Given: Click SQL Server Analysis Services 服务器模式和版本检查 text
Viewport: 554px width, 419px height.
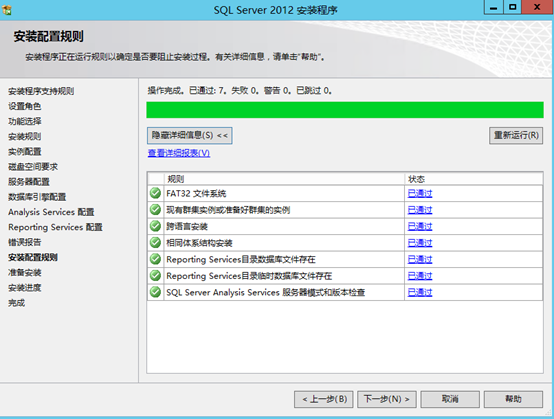Looking at the screenshot, I should point(266,292).
